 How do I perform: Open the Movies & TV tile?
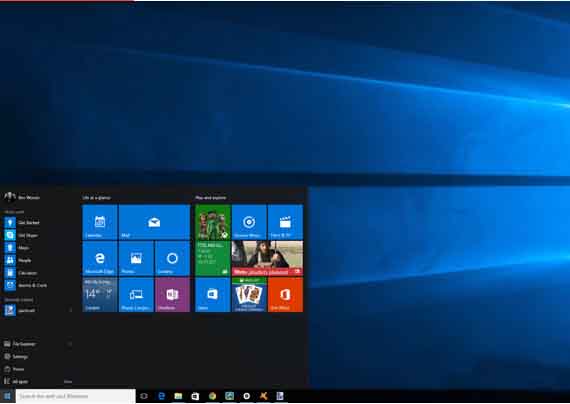pos(285,222)
